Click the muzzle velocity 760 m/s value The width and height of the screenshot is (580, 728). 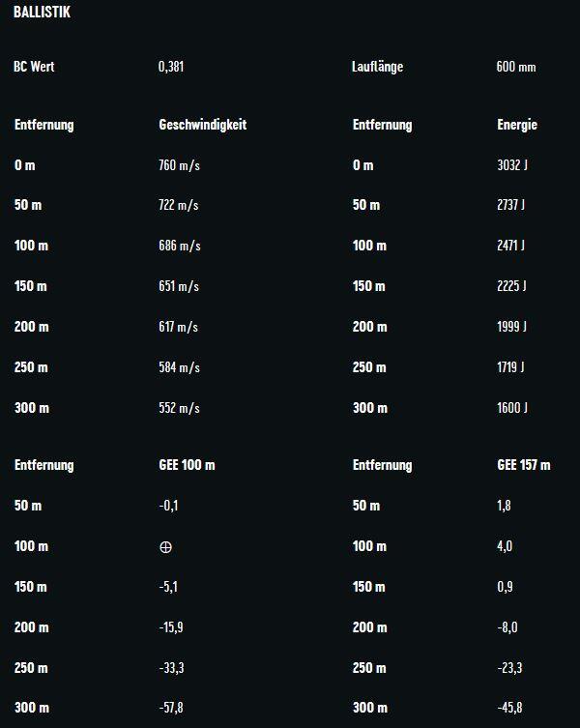click(x=179, y=165)
